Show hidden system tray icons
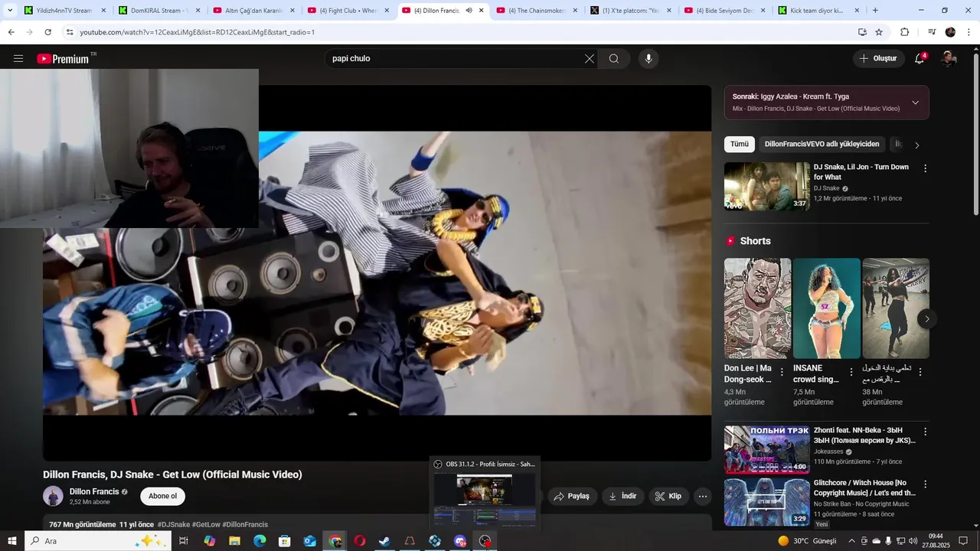The image size is (980, 551). pyautogui.click(x=851, y=541)
